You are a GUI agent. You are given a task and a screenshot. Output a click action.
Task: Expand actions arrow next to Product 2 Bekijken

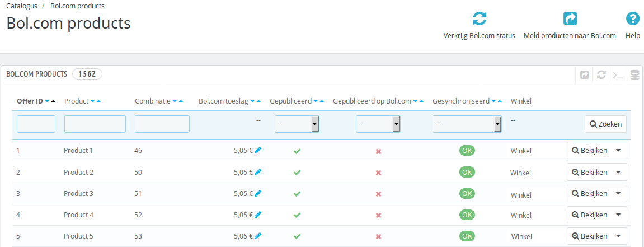pos(618,172)
